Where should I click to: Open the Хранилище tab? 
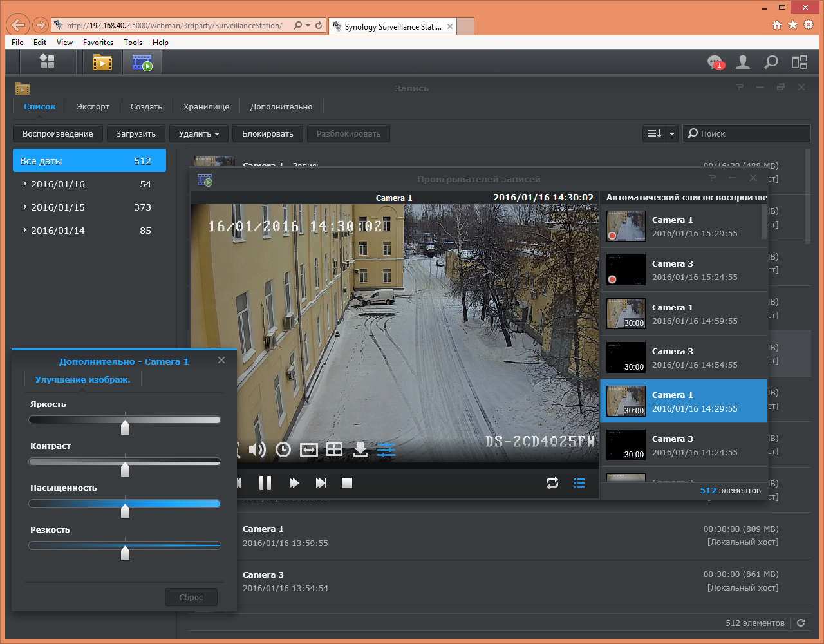[x=206, y=107]
